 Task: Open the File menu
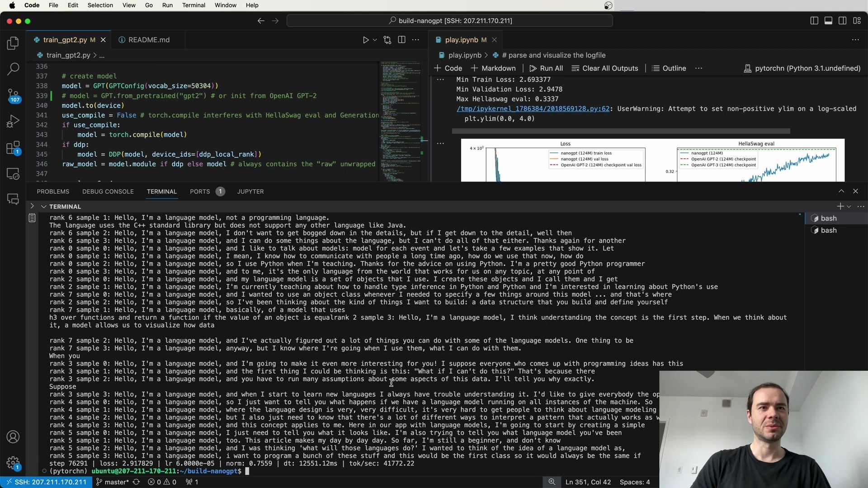click(x=53, y=5)
